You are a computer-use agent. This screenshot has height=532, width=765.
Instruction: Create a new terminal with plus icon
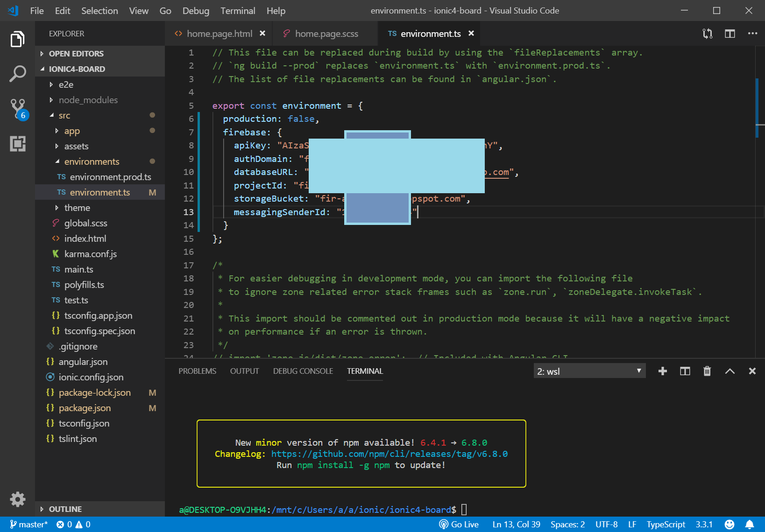pyautogui.click(x=662, y=371)
